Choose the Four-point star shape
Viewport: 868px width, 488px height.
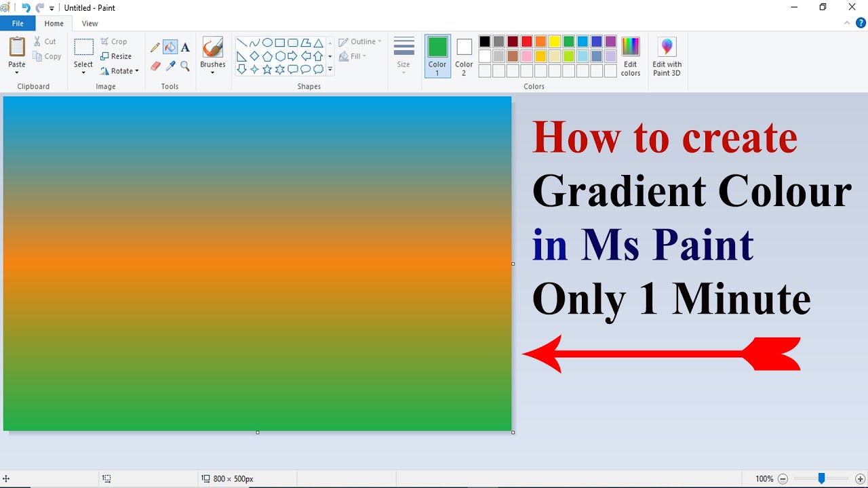[x=254, y=69]
